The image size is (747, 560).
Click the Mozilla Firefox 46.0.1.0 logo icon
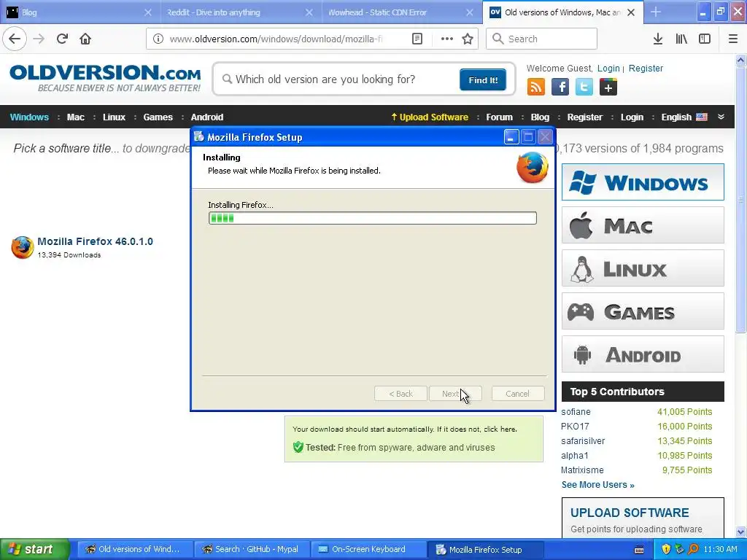point(23,247)
